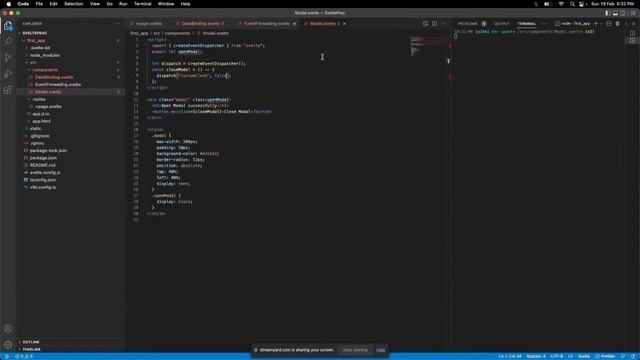Toggle primary side bar layout button
This screenshot has width=640, height=360.
point(608,13)
